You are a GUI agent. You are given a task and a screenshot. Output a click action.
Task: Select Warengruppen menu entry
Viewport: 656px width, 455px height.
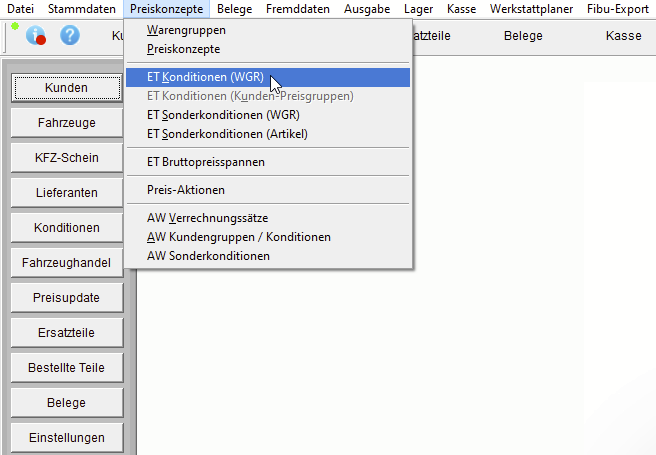[268, 30]
